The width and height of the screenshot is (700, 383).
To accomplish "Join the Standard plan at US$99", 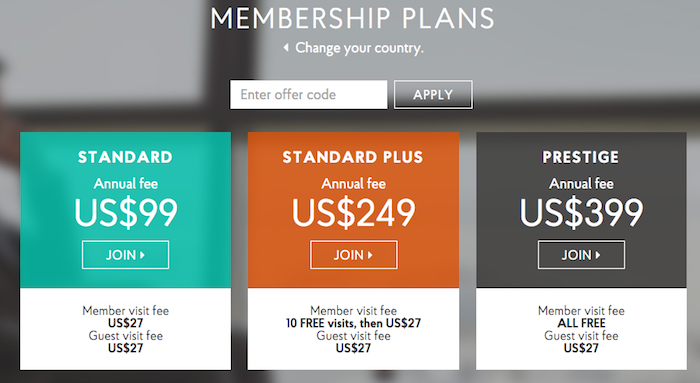I will (x=125, y=255).
